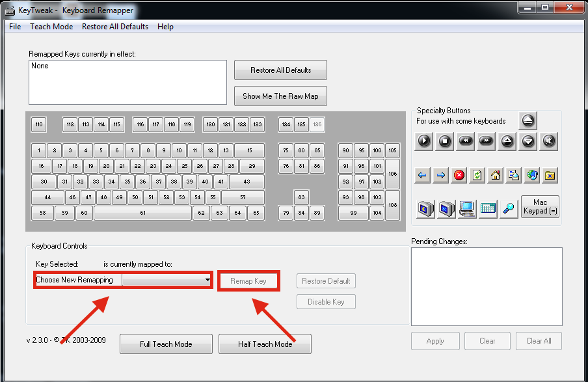Screen dimensions: 588x382
Task: Click the Mail envelope specialty button
Action: tap(513, 175)
